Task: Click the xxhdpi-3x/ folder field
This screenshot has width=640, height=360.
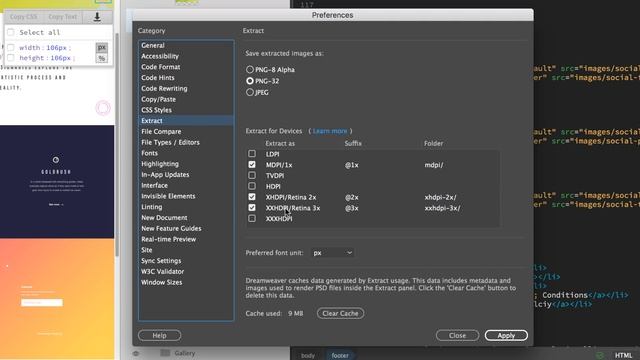Action: tap(442, 208)
